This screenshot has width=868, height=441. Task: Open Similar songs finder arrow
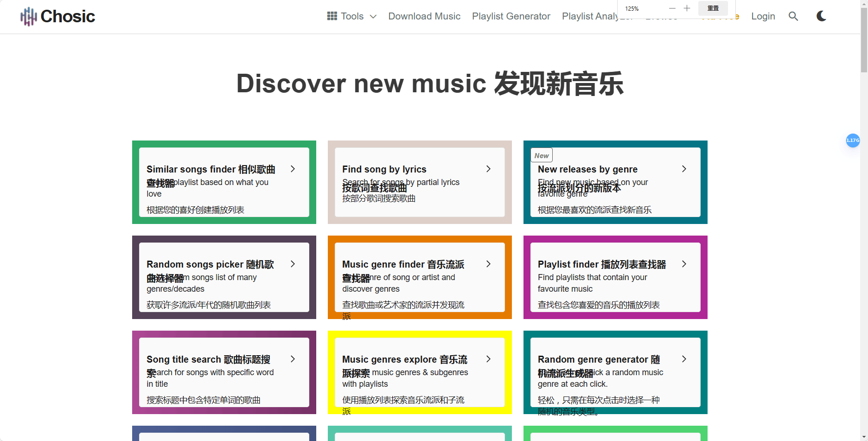coord(293,169)
